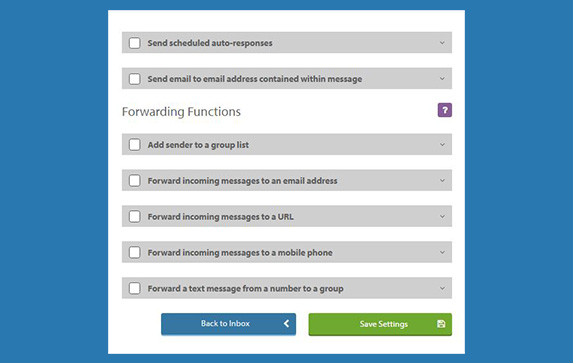The width and height of the screenshot is (573, 363).
Task: Expand the Send scheduled auto-responses chevron
Action: 442,43
